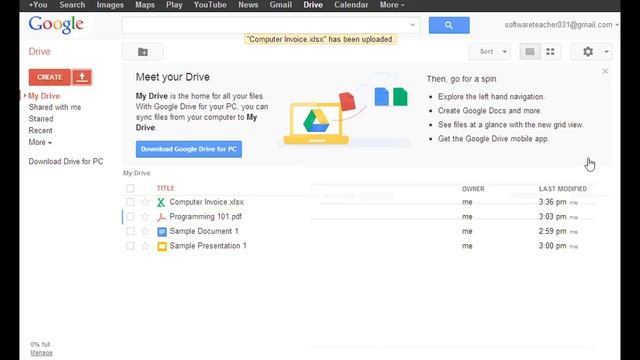Expand the search options arrow in search box
This screenshot has height=360, width=640.
[412, 25]
